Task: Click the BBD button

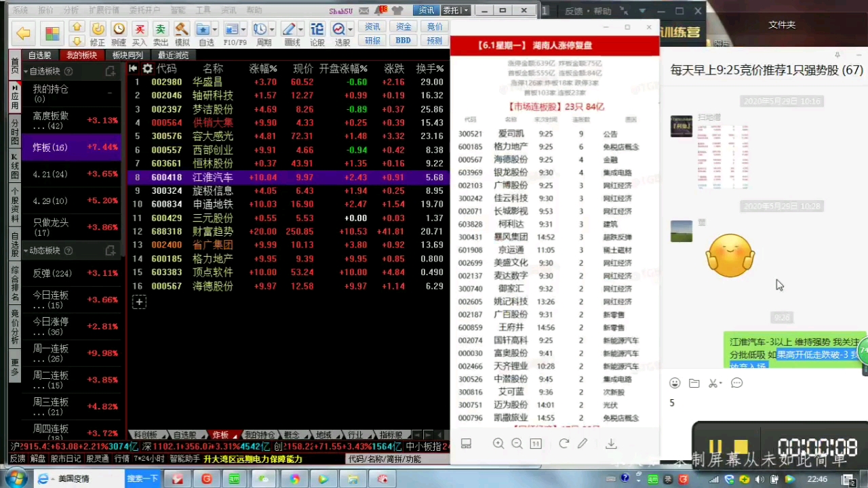Action: pos(403,41)
